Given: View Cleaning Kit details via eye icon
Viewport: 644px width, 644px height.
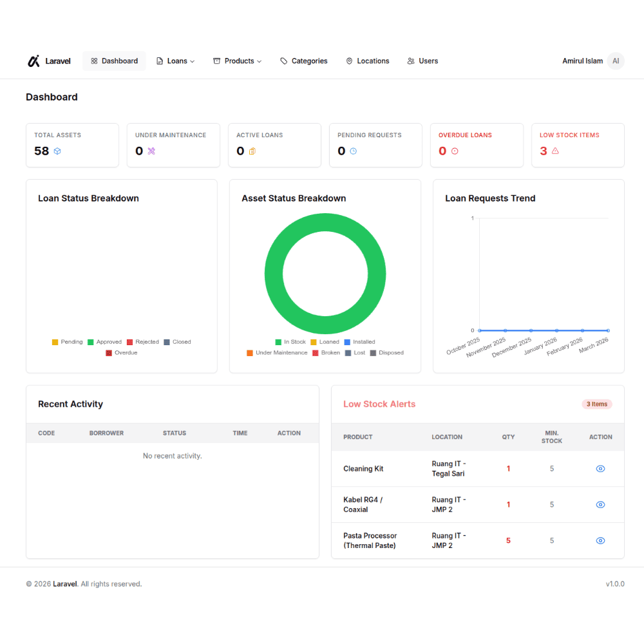Looking at the screenshot, I should point(600,469).
